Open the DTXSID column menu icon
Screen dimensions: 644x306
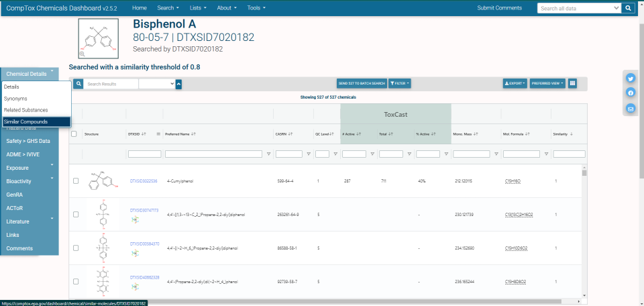click(x=158, y=134)
